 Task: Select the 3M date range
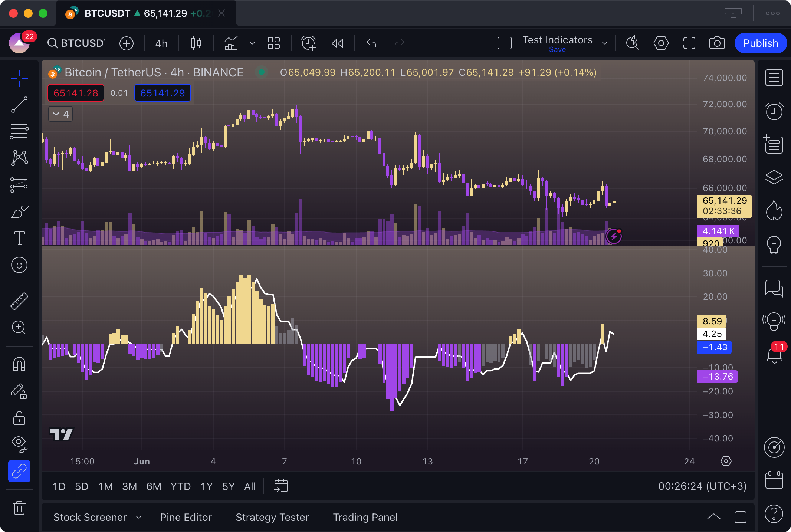tap(129, 486)
